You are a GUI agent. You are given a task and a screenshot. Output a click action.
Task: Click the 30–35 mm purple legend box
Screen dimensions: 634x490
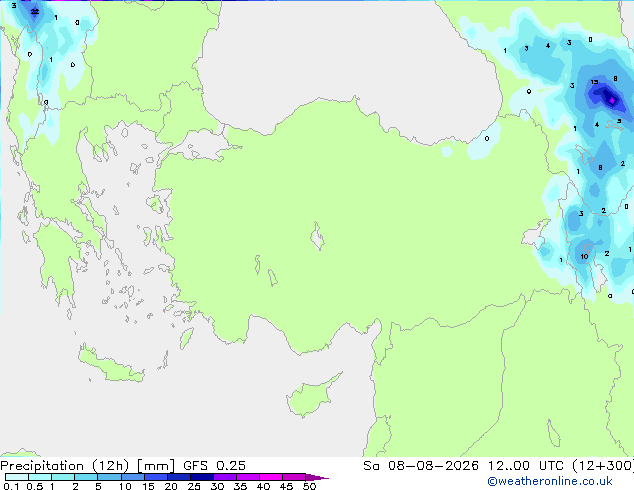(x=225, y=477)
